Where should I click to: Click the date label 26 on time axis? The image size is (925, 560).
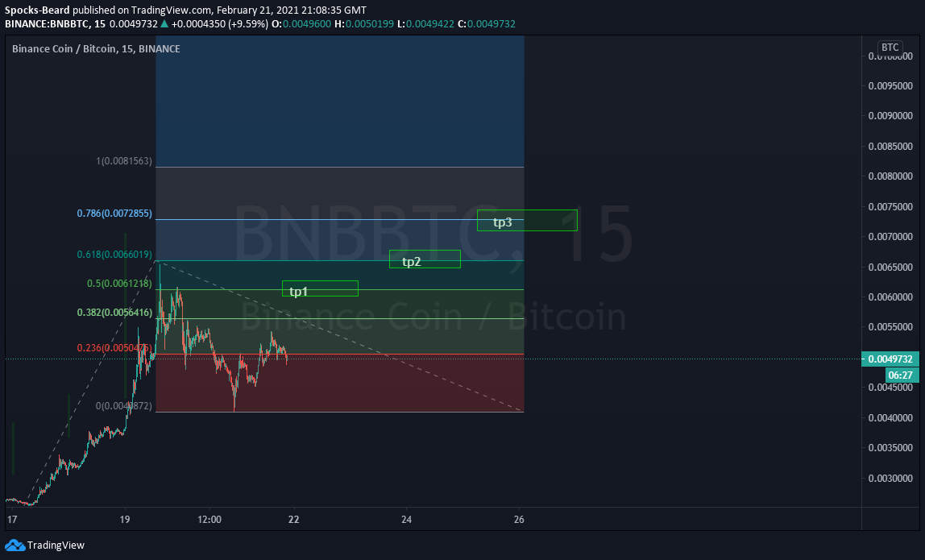(519, 519)
